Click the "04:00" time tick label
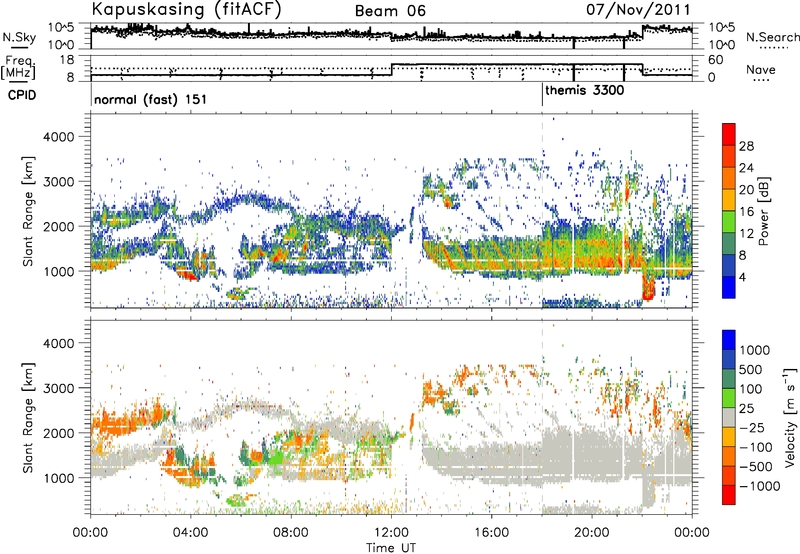 tap(191, 533)
